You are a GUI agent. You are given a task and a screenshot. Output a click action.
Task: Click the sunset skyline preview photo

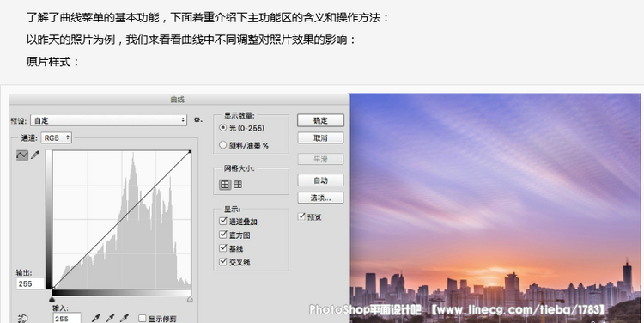point(495,208)
